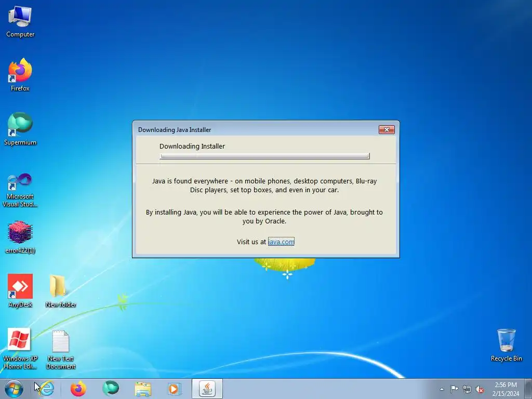Viewport: 532px width, 399px height.
Task: Open the Computer desktop icon
Action: (20, 21)
